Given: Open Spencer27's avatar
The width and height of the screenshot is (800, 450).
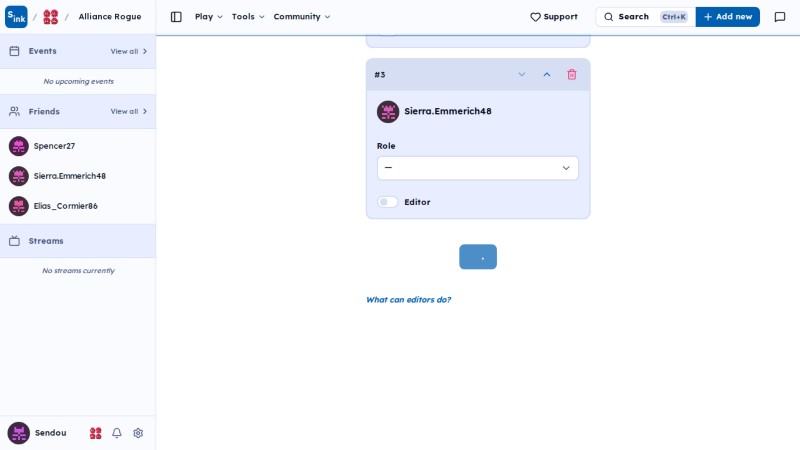Looking at the screenshot, I should click(x=19, y=146).
